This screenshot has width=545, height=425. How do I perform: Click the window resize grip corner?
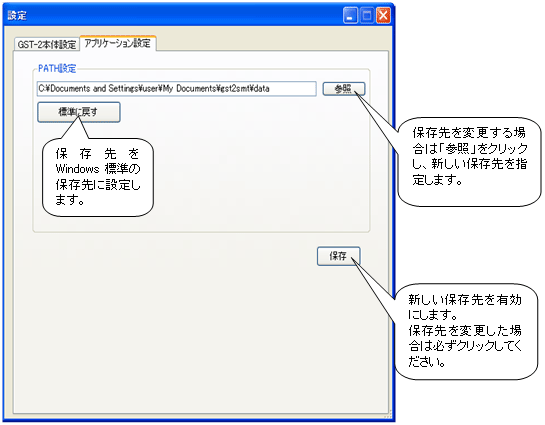388,414
